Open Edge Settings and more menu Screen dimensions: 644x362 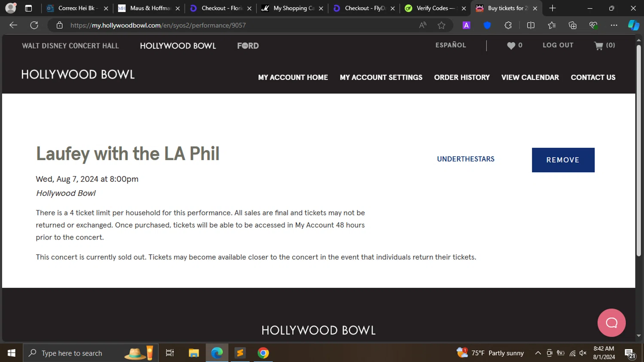coord(614,25)
